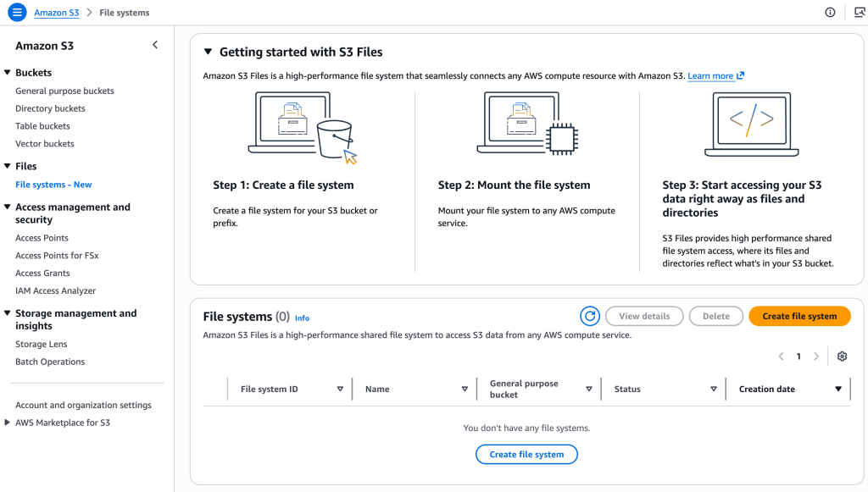Refresh the File systems table

[590, 316]
